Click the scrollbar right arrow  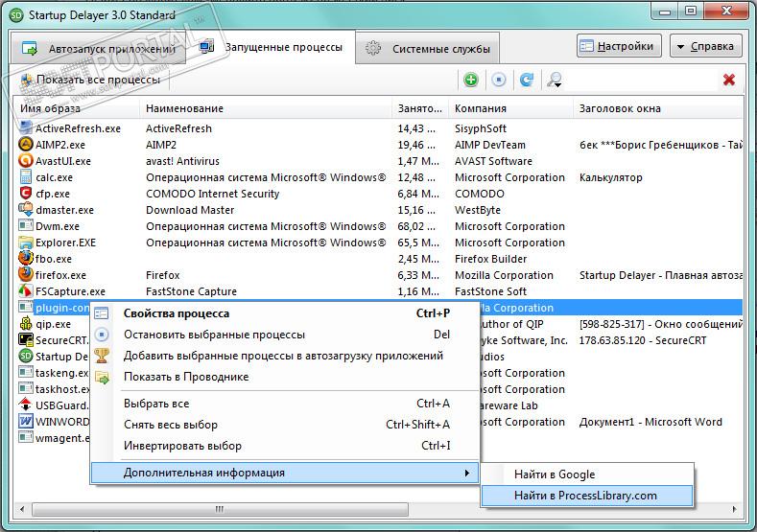735,509
